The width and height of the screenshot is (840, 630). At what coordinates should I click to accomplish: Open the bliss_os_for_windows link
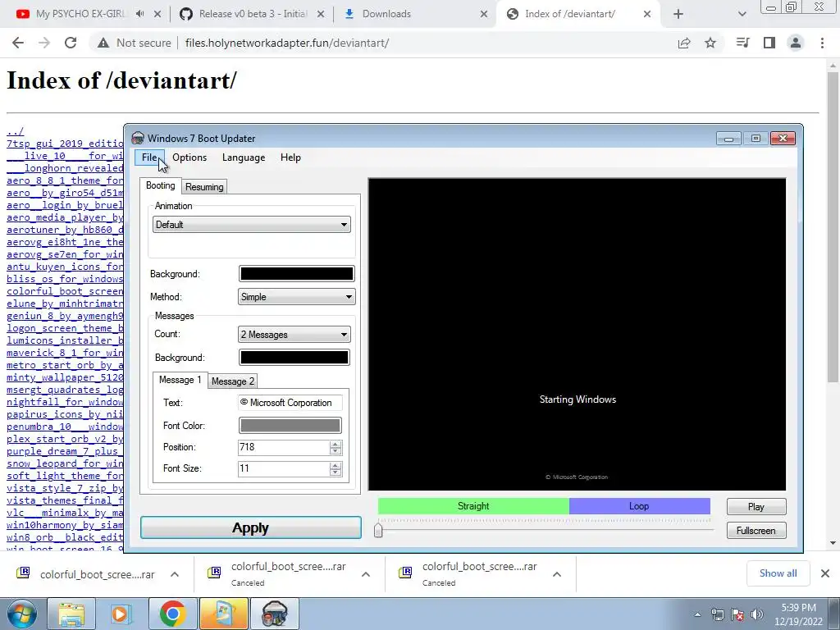coord(65,279)
